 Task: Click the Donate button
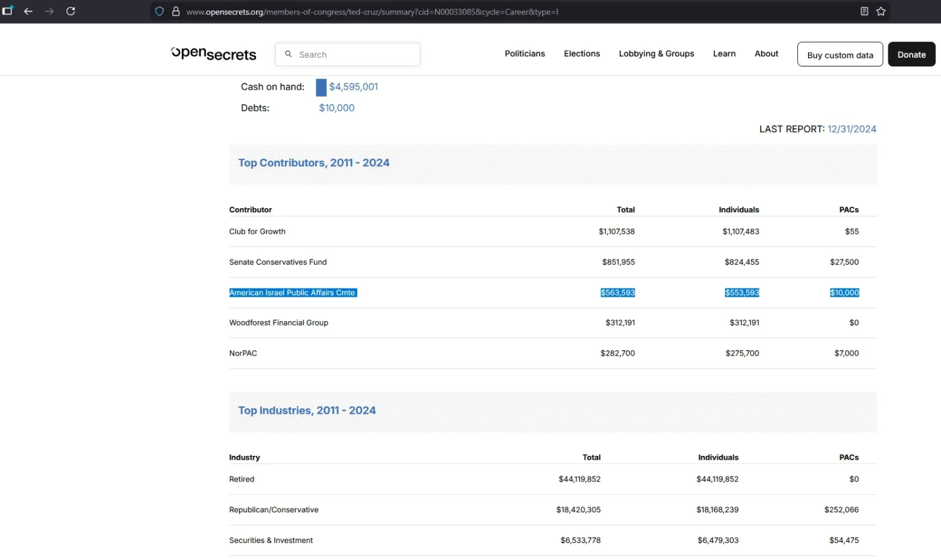(912, 55)
